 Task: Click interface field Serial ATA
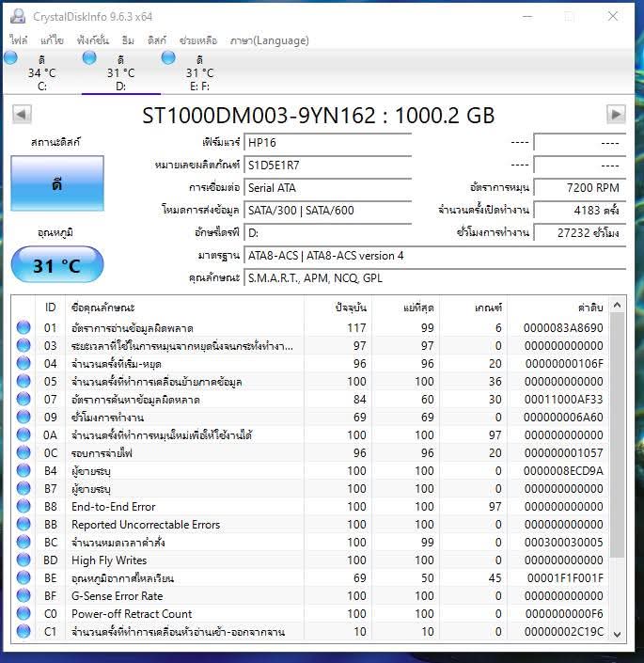click(x=328, y=188)
